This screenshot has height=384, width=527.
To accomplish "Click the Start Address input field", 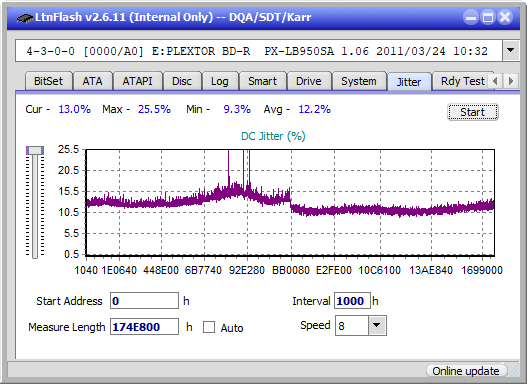I will [x=144, y=301].
